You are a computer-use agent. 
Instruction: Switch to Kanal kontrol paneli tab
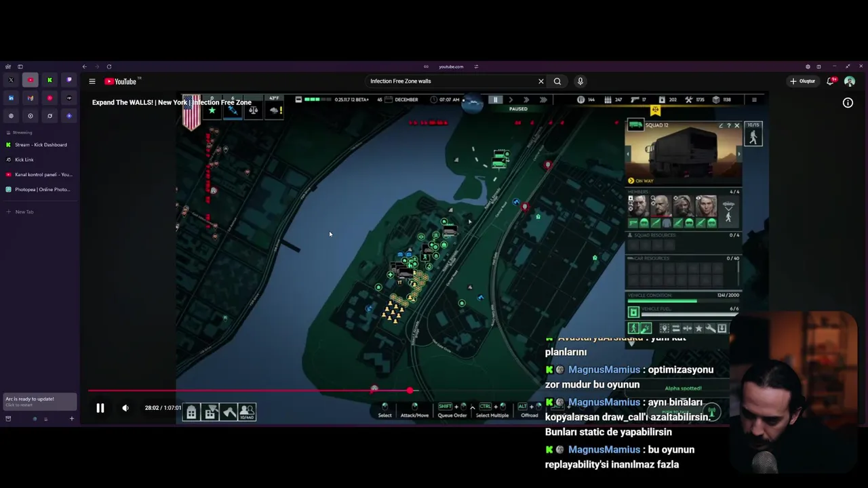(41, 174)
